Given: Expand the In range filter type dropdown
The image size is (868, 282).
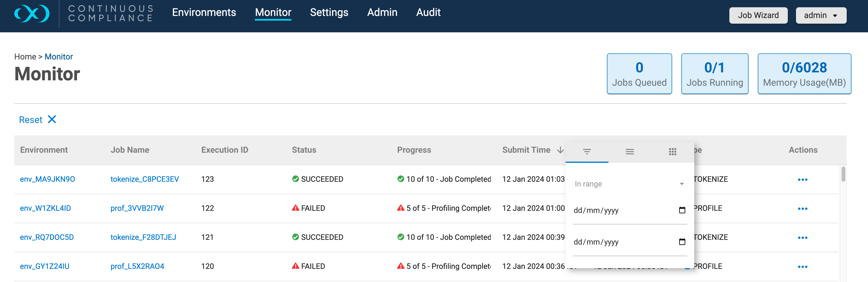Looking at the screenshot, I should (x=629, y=184).
